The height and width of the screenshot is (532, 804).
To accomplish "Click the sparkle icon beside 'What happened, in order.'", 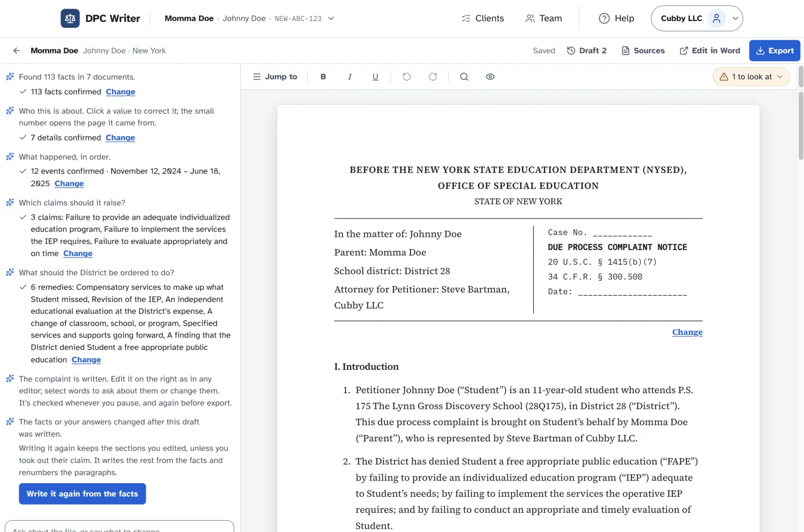I will 10,156.
